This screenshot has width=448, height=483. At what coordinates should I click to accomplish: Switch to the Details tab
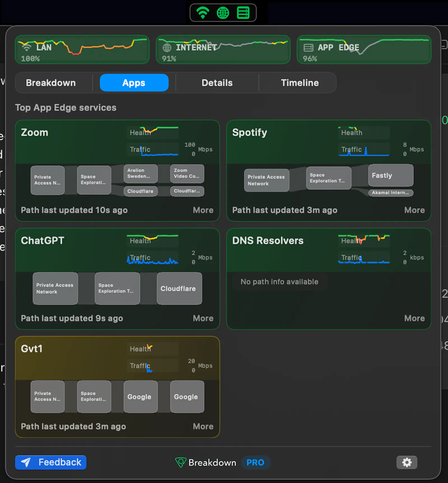pos(217,83)
